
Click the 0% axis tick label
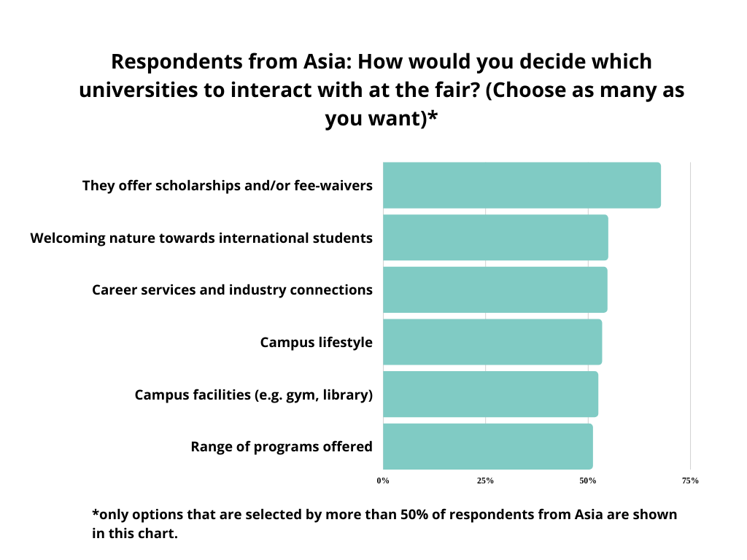383,481
